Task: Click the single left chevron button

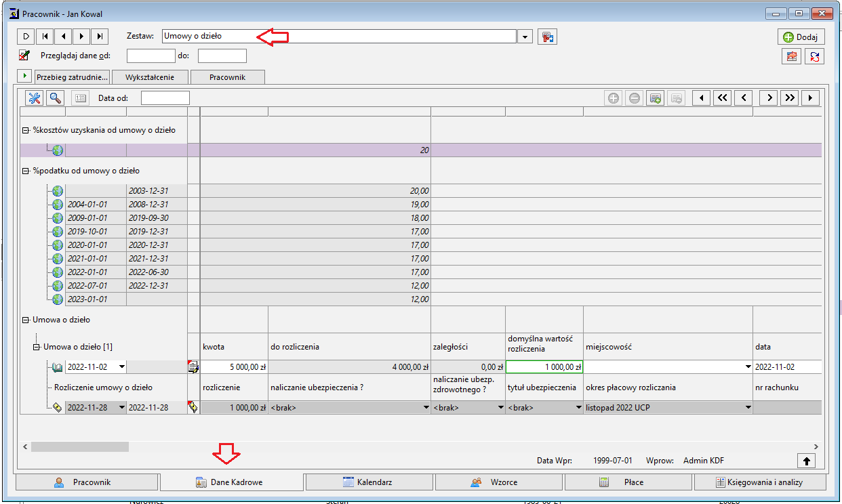Action: click(744, 98)
